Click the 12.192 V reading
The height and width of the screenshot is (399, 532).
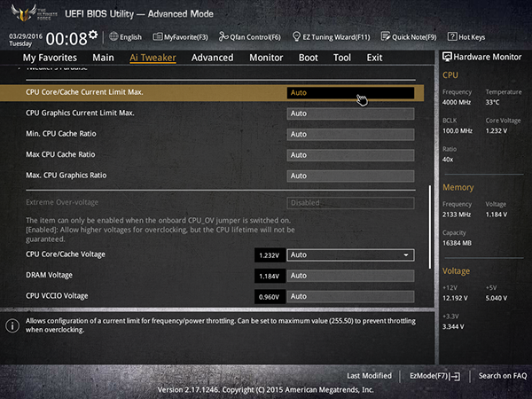coord(455,298)
